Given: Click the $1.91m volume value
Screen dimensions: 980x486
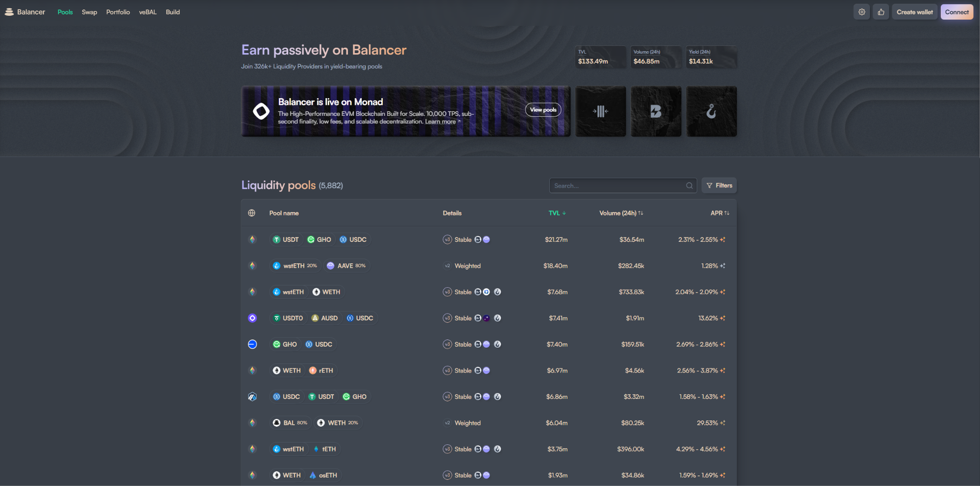Looking at the screenshot, I should pos(635,318).
